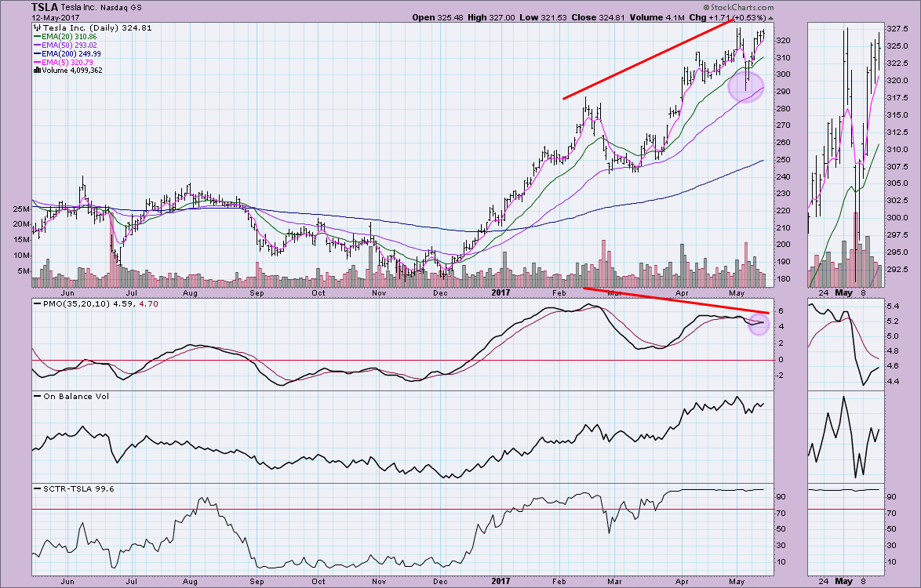This screenshot has height=588, width=921.
Task: Click the EMA(20) green legend line
Action: pyautogui.click(x=35, y=37)
